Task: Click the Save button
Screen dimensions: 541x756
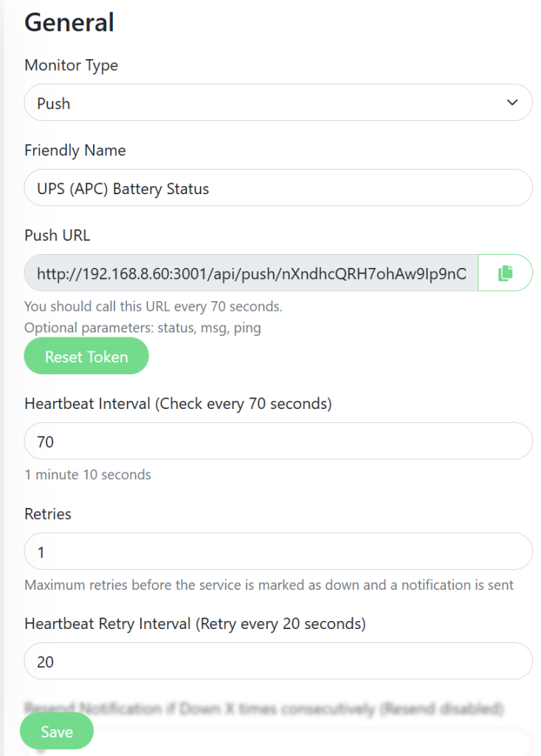Action: click(x=56, y=731)
